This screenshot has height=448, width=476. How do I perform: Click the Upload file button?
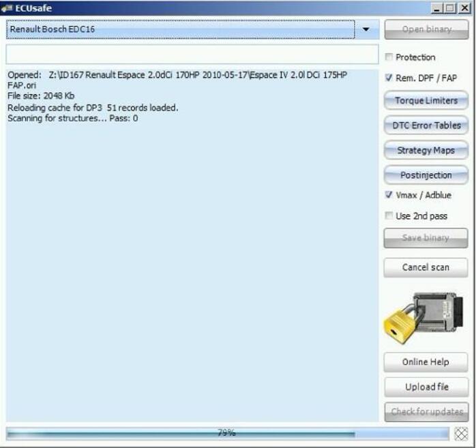point(426,387)
